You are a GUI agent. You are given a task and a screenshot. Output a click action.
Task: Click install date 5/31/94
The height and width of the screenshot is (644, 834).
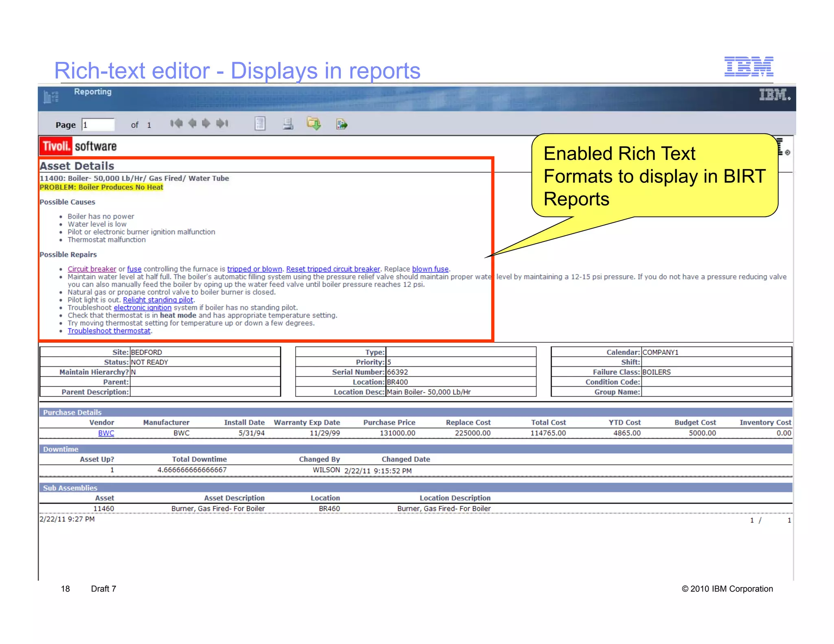(252, 433)
